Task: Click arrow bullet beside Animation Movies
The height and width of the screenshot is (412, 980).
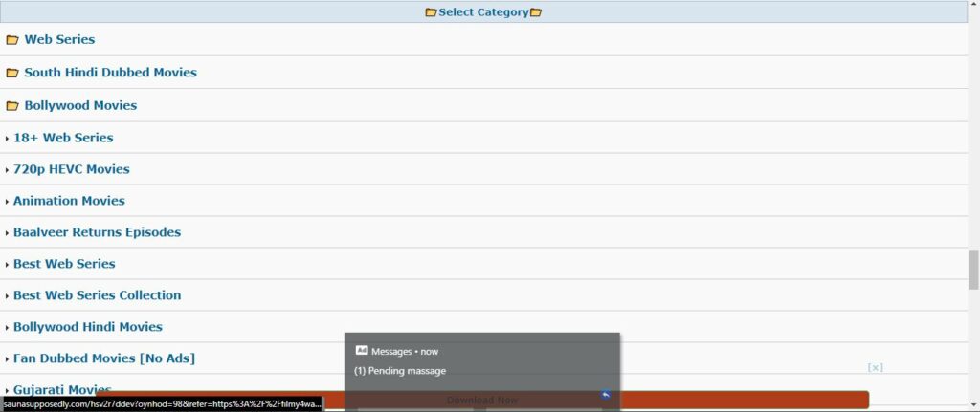Action: click(x=7, y=202)
